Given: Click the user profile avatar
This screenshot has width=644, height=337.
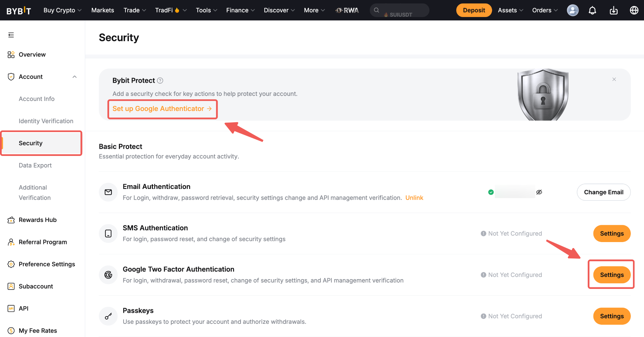Looking at the screenshot, I should (573, 10).
